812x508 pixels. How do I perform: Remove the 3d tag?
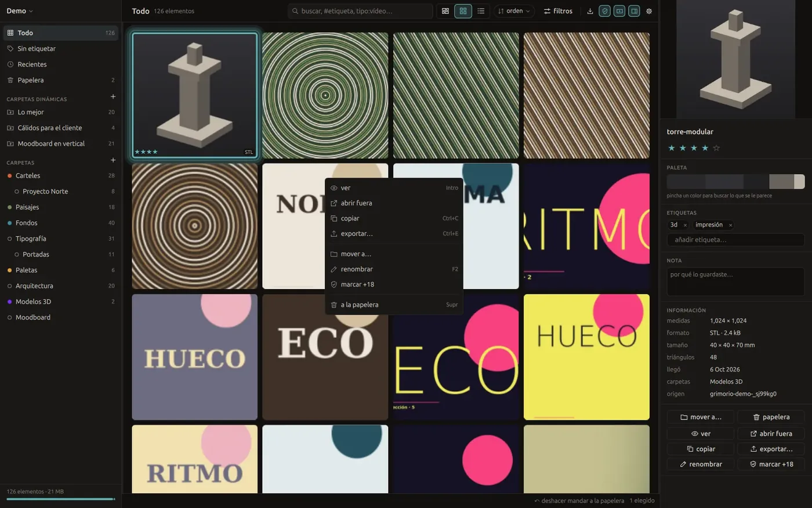pyautogui.click(x=685, y=225)
